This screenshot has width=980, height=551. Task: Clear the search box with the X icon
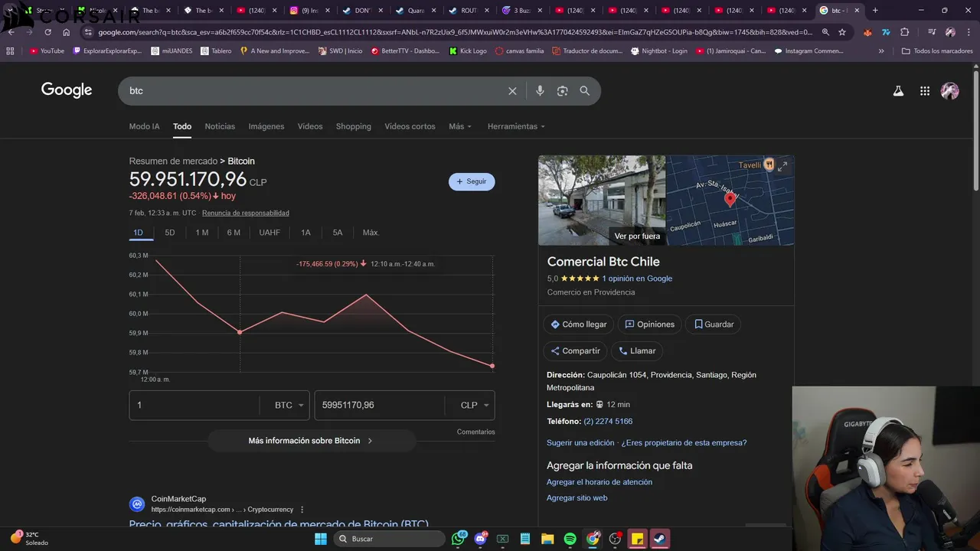coord(512,90)
